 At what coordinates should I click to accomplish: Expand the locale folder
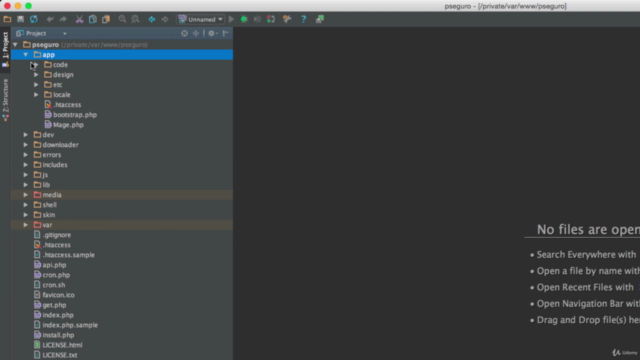[36, 95]
